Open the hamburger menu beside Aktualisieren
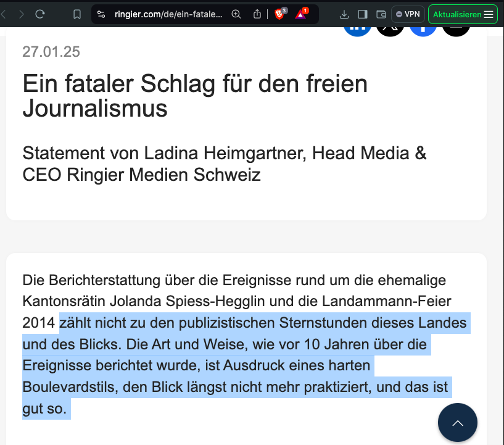Image resolution: width=504 pixels, height=445 pixels. [x=489, y=14]
